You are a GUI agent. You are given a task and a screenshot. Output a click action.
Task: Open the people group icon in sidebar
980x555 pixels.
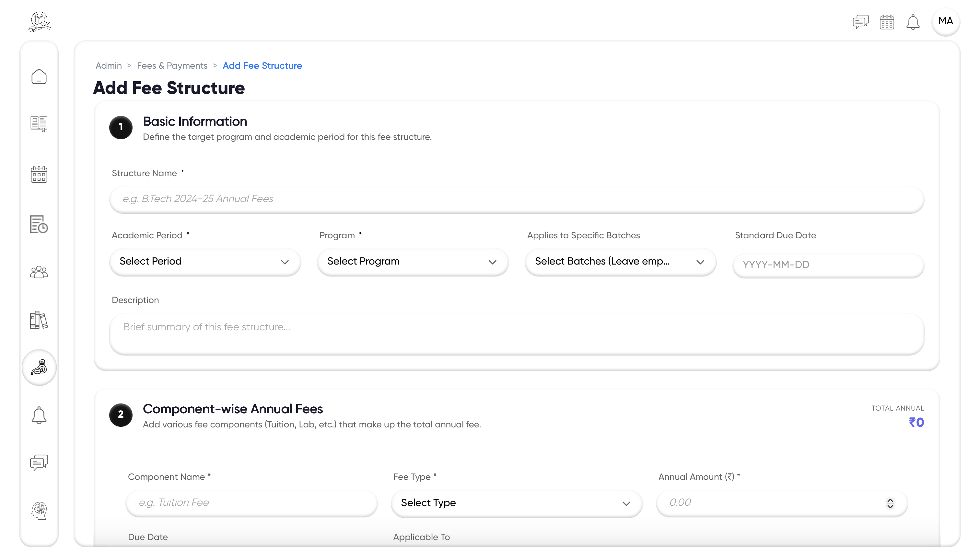[39, 272]
